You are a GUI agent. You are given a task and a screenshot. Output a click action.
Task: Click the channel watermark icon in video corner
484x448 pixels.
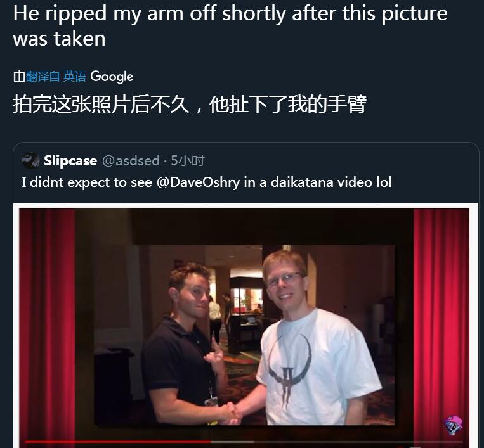453,425
